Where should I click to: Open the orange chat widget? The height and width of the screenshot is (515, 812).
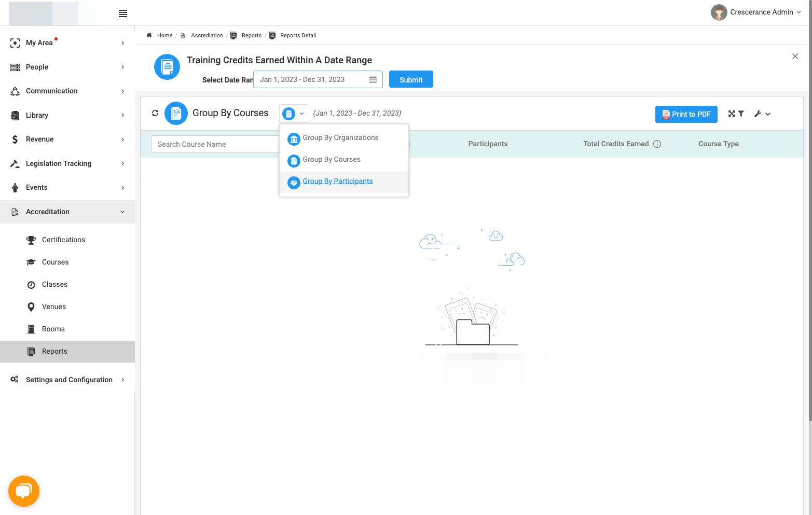[x=24, y=491]
